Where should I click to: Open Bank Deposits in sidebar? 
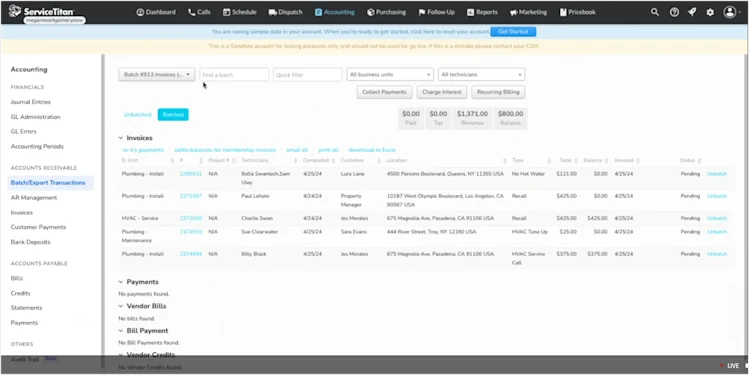[30, 242]
